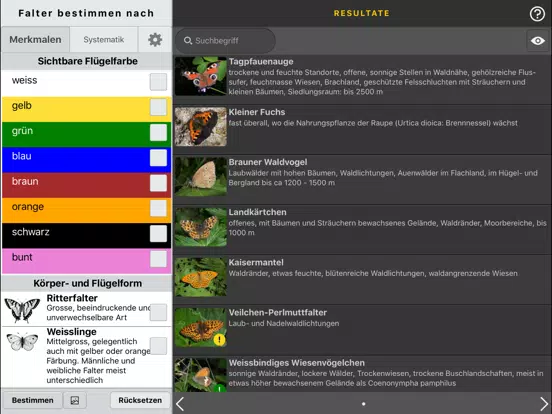Tick the Ritterfalter form checkbox
Screen dimensions: 552x414
pyautogui.click(x=158, y=312)
